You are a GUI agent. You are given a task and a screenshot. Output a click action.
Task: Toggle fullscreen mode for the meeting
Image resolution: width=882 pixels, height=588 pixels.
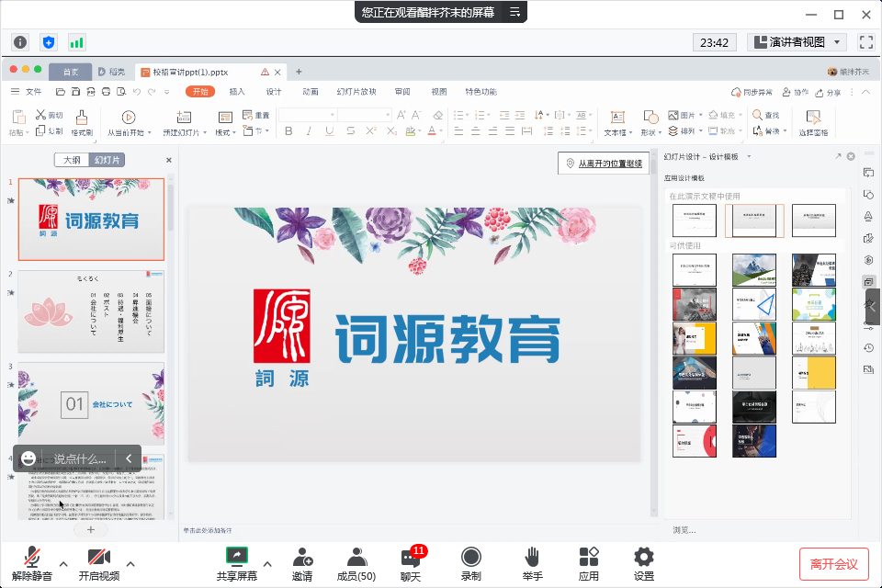[865, 42]
